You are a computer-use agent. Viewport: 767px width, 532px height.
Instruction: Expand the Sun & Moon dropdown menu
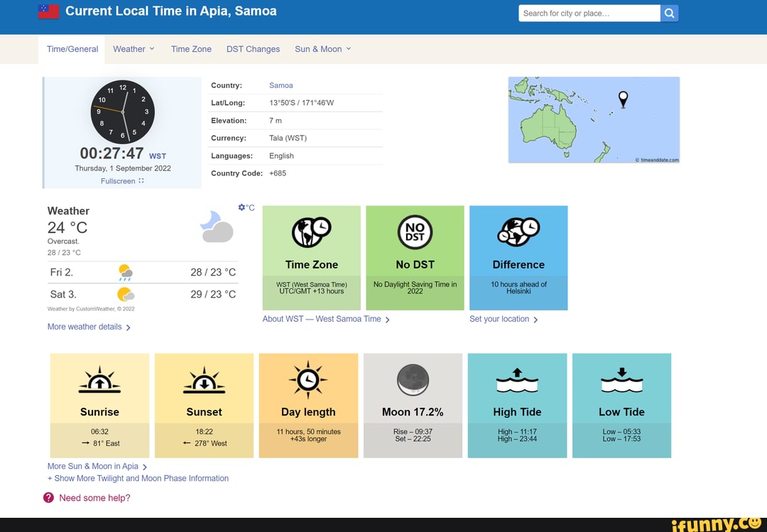click(x=322, y=49)
